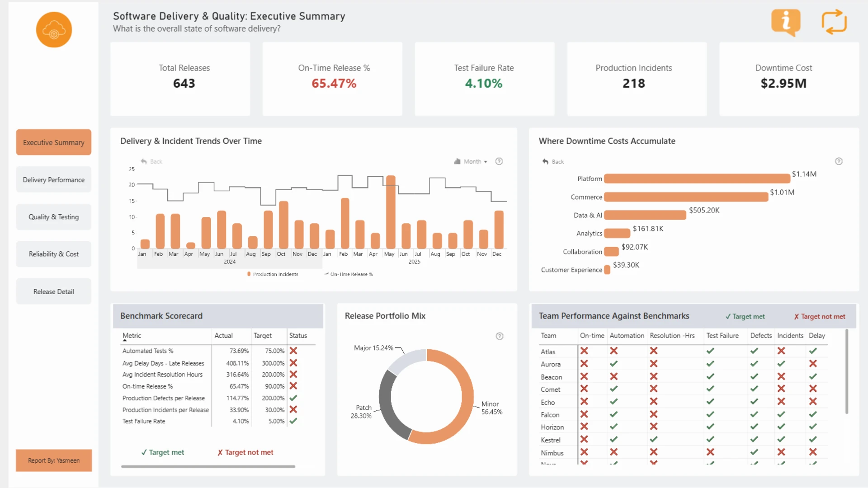Go to Delivery Performance page
The height and width of the screenshot is (488, 868).
point(54,180)
